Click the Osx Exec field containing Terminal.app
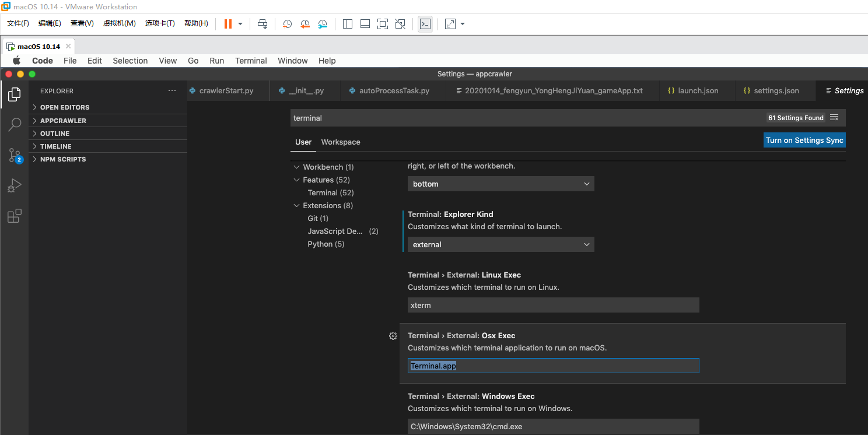The width and height of the screenshot is (868, 435). click(x=553, y=366)
